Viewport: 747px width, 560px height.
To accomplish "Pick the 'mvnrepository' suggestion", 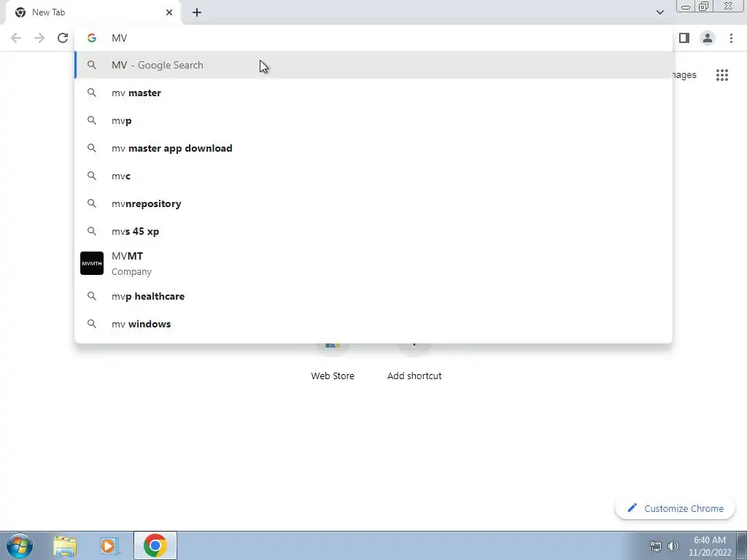I will point(373,203).
